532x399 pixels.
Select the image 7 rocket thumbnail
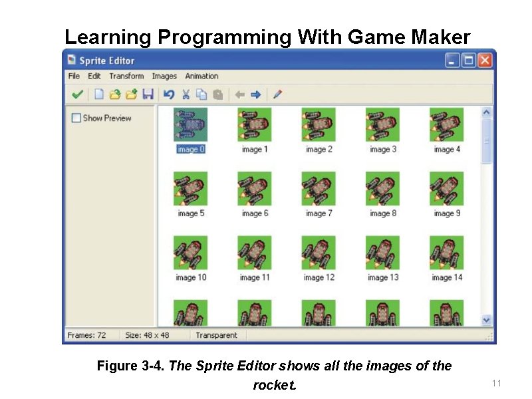(319, 189)
